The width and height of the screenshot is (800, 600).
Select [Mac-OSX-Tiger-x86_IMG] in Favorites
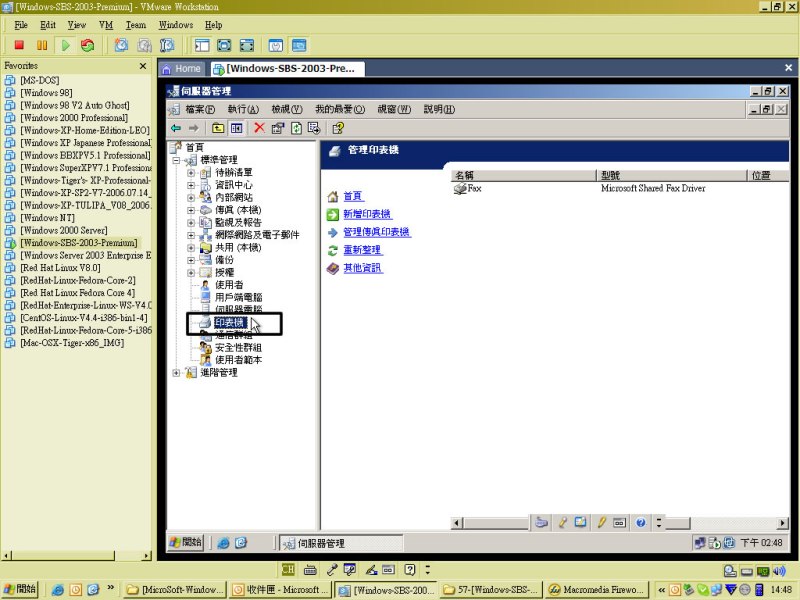(72, 343)
